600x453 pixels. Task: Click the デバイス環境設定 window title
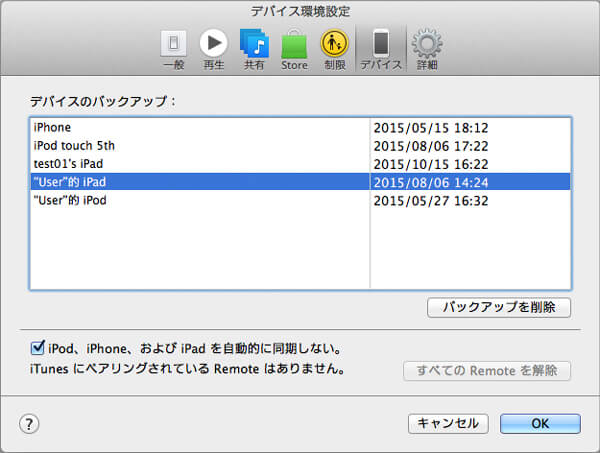coord(300,11)
